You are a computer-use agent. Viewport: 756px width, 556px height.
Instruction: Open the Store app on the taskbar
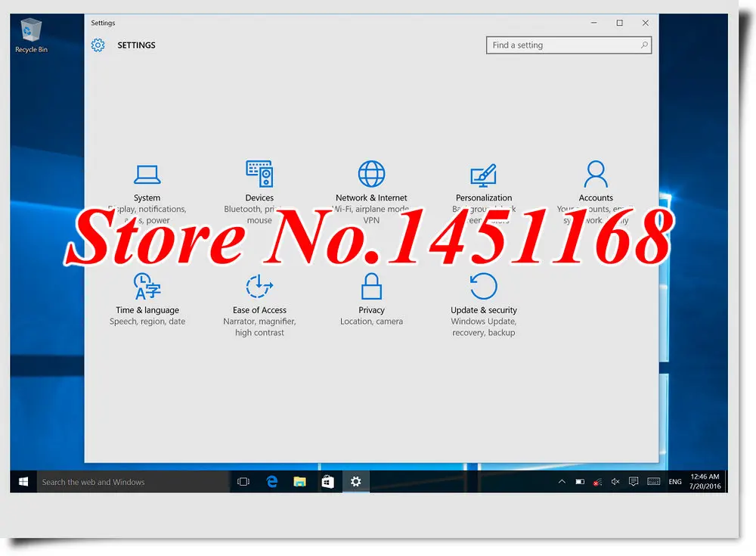tap(328, 482)
